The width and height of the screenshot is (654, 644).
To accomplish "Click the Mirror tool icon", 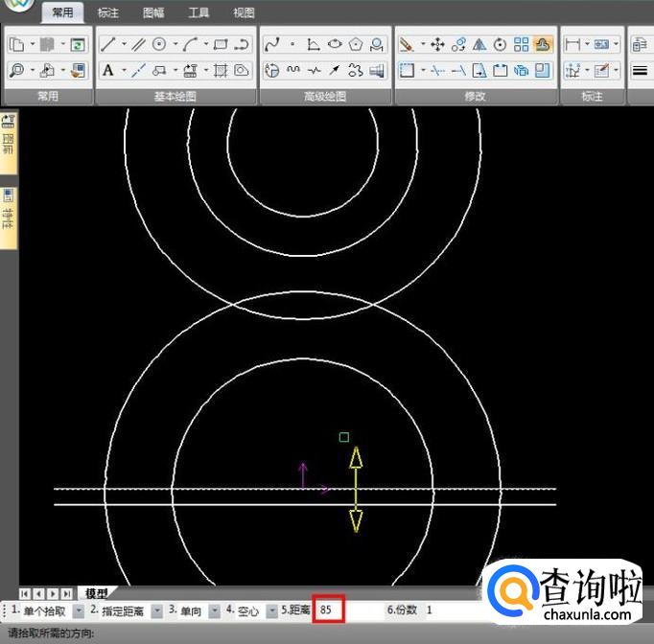I will [479, 44].
